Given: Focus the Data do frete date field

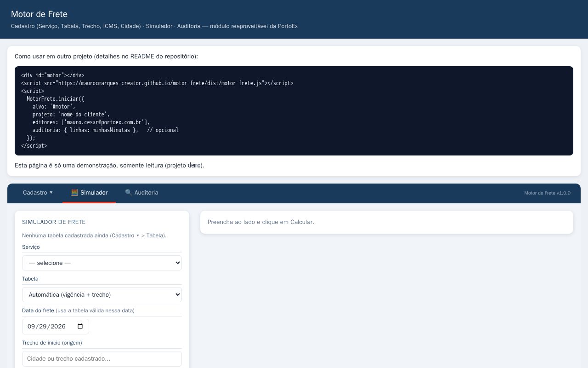Looking at the screenshot, I should click(56, 327).
